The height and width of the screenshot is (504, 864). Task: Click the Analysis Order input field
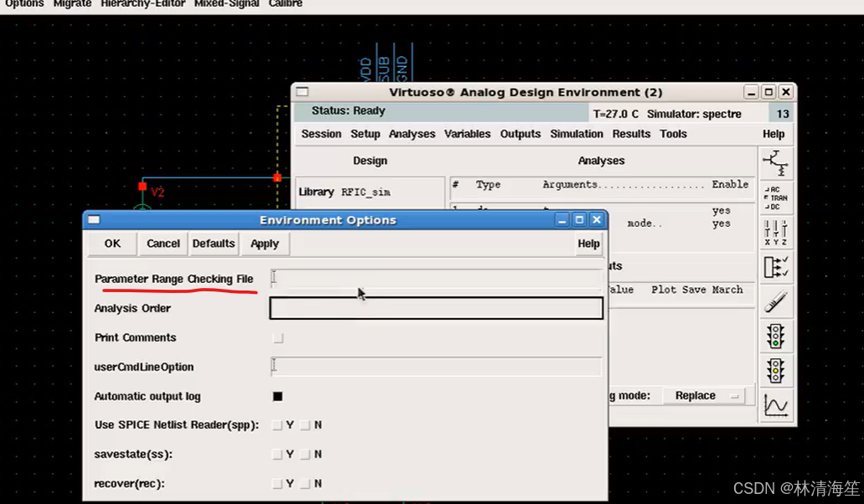(436, 308)
